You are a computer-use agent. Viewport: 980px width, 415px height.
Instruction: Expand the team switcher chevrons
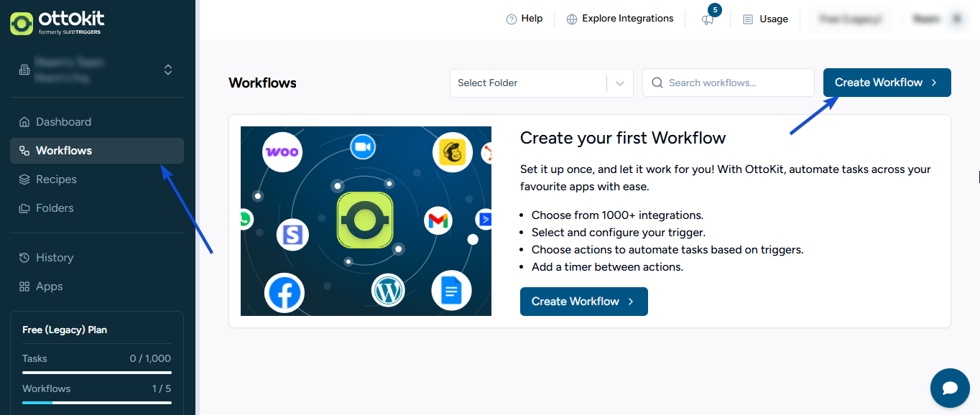168,70
